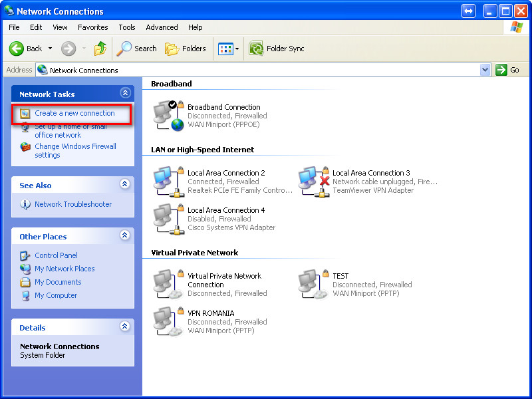Viewport: 532px width, 399px height.
Task: Click the TEST connection name
Action: tap(340, 276)
